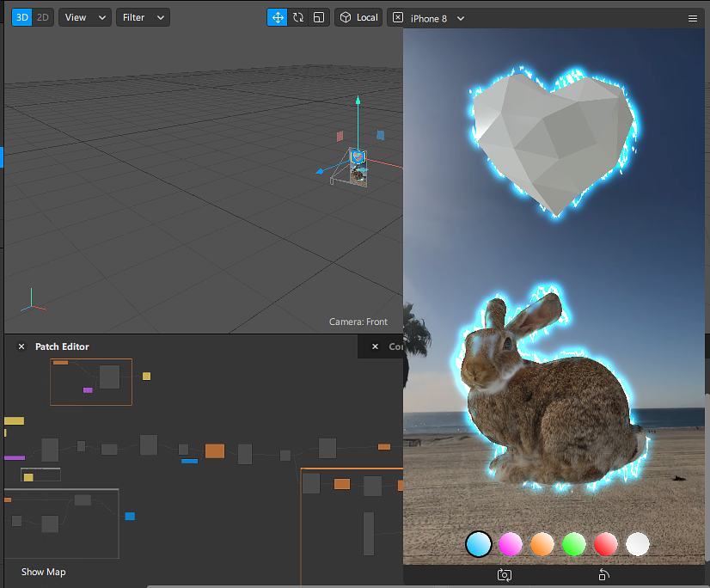Open the Filter dropdown menu
Screen dimensions: 710x588
point(142,16)
